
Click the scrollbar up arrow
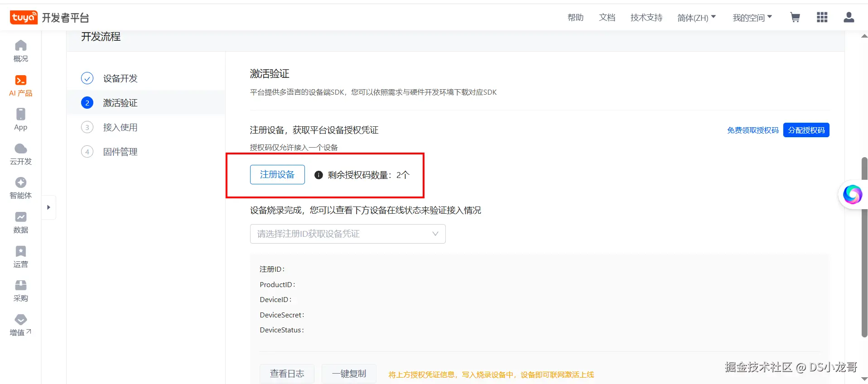(x=864, y=36)
